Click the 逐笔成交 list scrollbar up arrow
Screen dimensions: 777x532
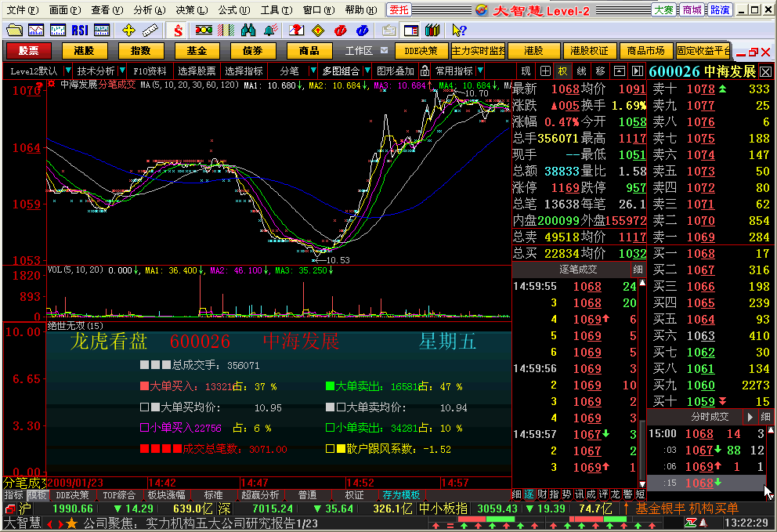(x=641, y=283)
